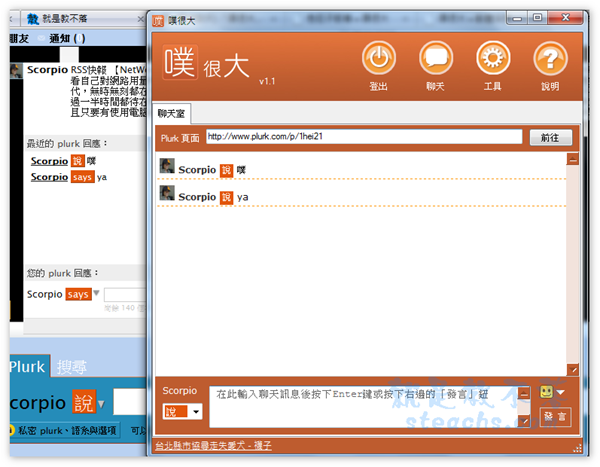The image size is (600, 467).
Task: Switch to the 搜尋 search tab in browser
Action: pyautogui.click(x=72, y=367)
